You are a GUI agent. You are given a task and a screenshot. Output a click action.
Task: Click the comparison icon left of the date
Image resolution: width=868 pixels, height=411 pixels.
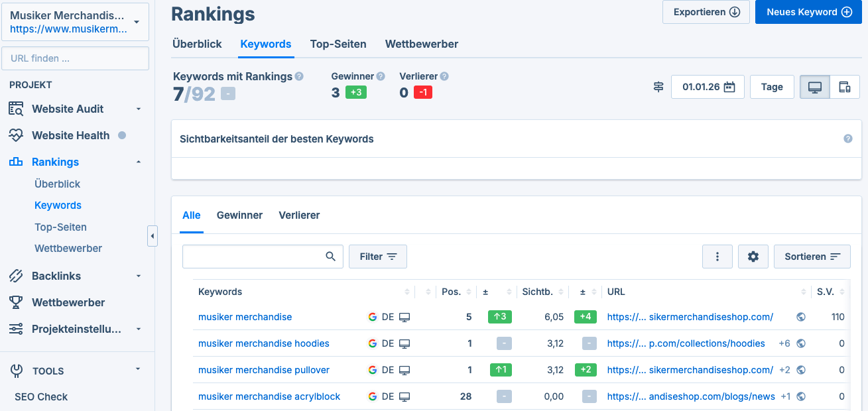(x=658, y=86)
